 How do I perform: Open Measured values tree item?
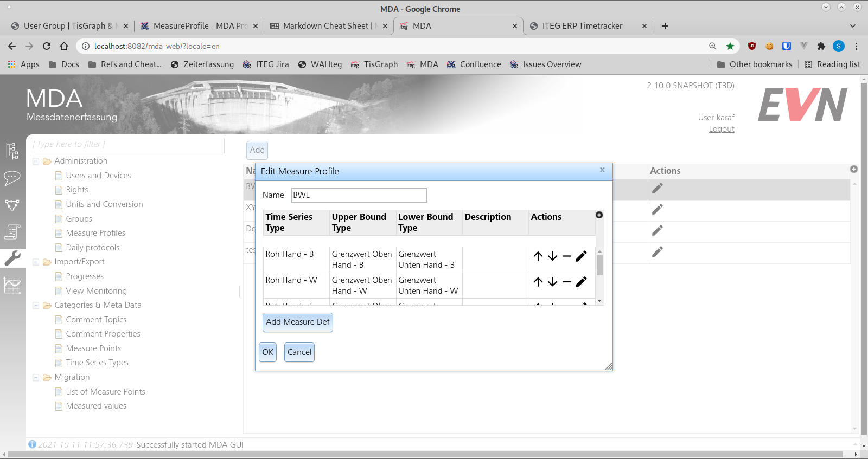[96, 406]
